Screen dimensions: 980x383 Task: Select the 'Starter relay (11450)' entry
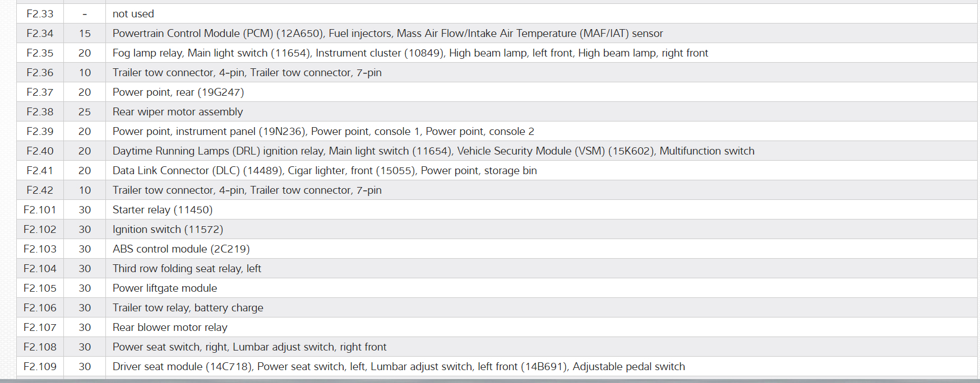point(162,210)
